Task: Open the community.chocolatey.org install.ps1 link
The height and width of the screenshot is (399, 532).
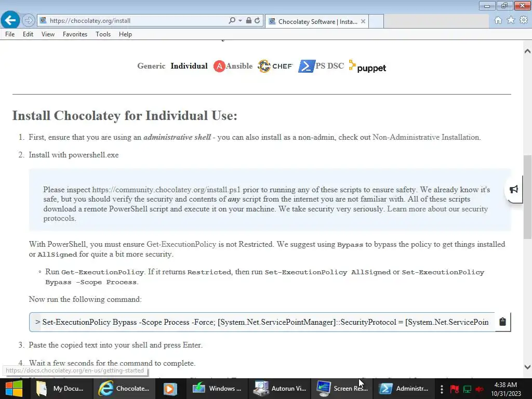Action: [x=166, y=189]
